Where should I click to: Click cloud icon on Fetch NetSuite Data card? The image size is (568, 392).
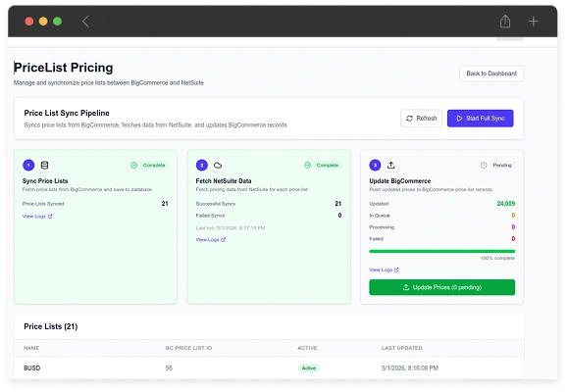click(x=218, y=165)
